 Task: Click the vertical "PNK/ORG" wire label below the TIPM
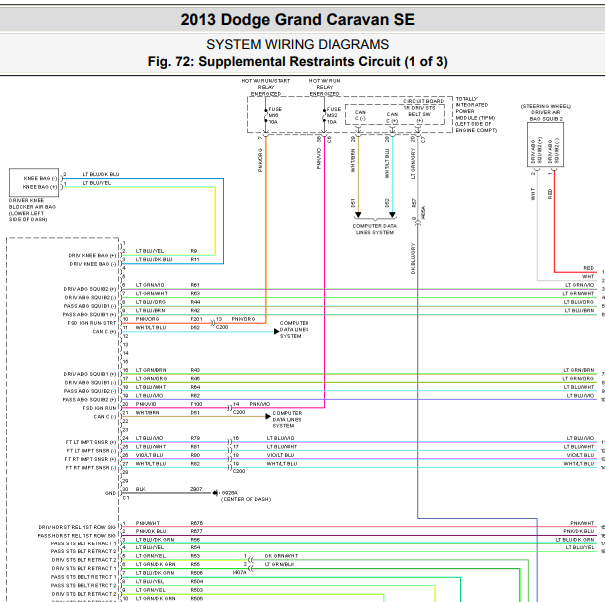pos(260,160)
